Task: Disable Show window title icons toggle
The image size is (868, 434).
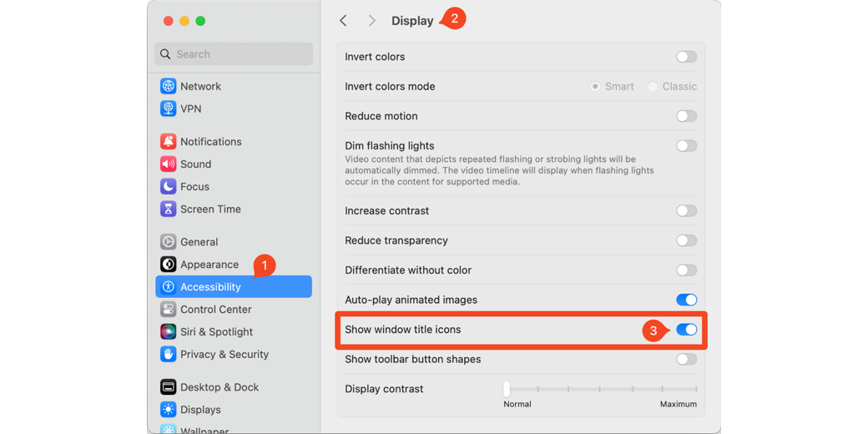Action: (x=686, y=330)
